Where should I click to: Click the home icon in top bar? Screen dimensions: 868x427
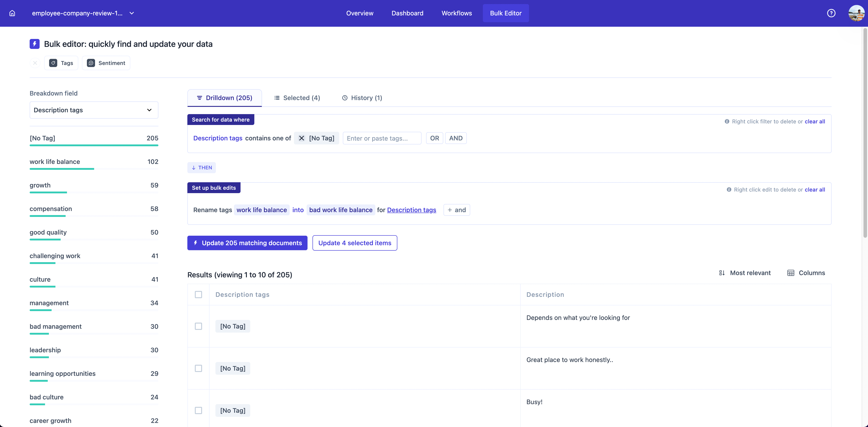tap(12, 13)
